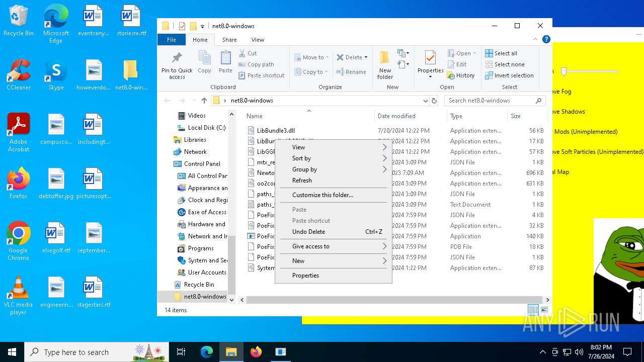Screen dimensions: 644x362
Task: Sort files by Date modified column
Action: tap(411, 116)
